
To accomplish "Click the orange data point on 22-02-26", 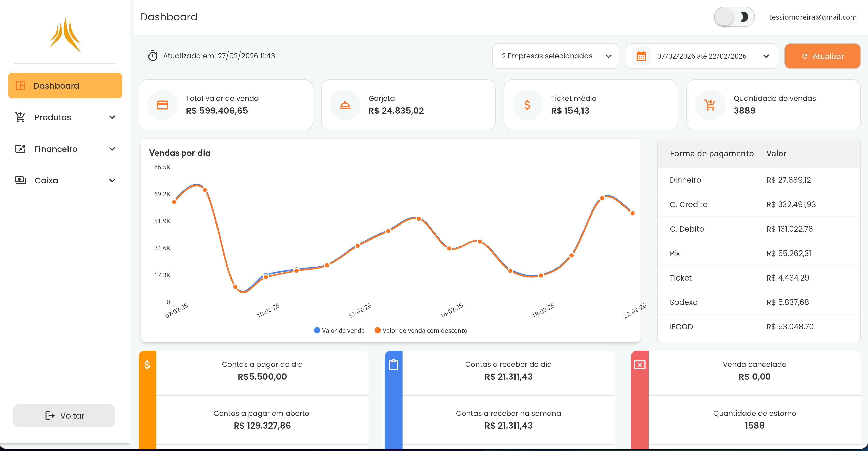I will [x=632, y=213].
